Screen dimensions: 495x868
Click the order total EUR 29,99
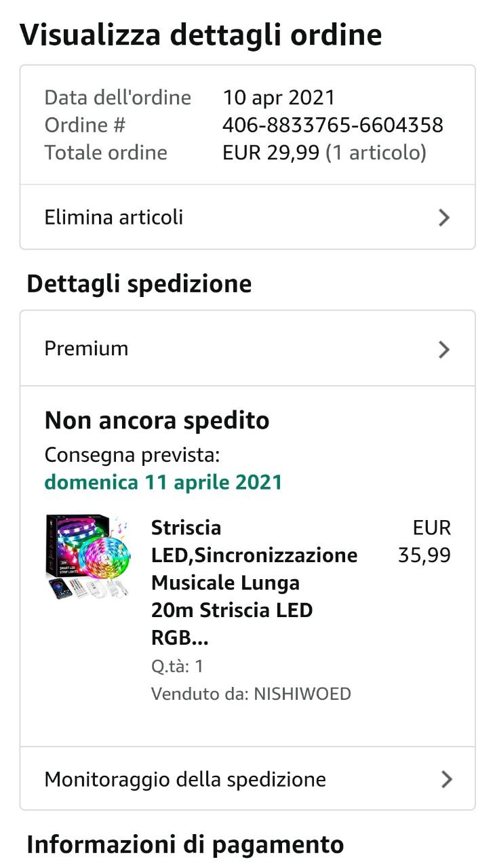click(x=271, y=153)
